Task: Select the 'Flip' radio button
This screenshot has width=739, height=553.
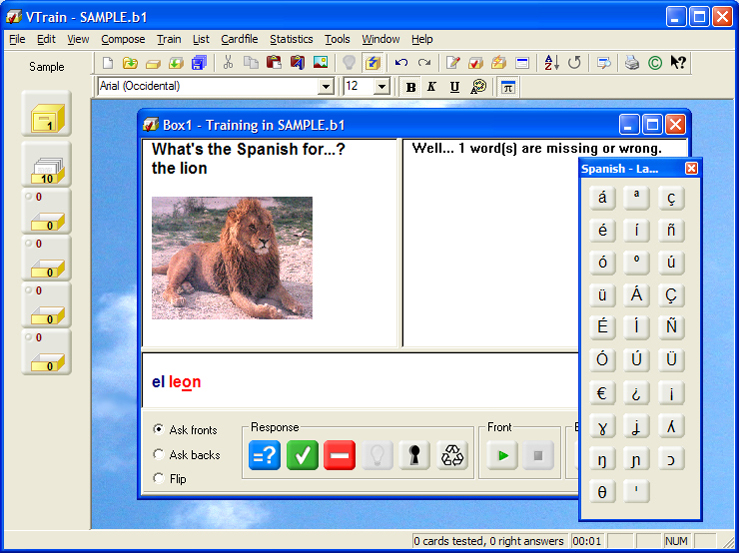Action: pyautogui.click(x=158, y=479)
